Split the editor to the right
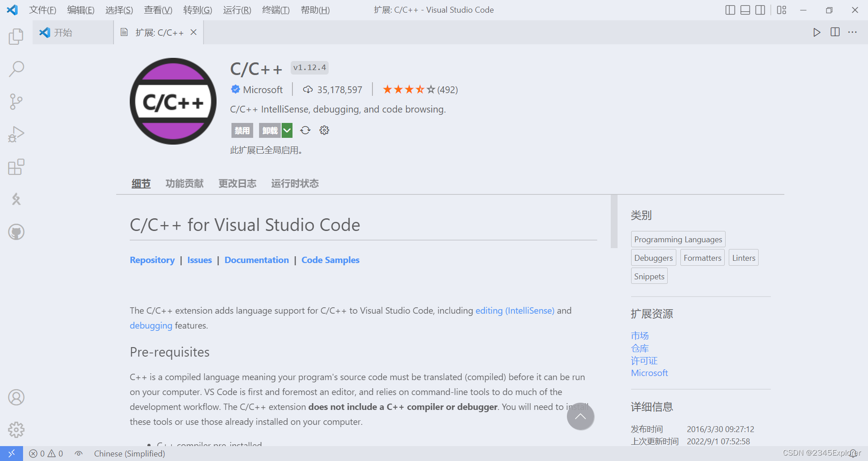 point(835,32)
